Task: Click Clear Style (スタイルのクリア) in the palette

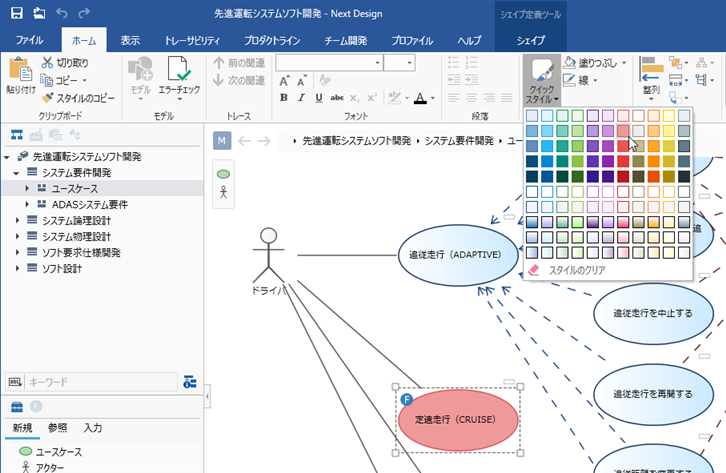Action: coord(570,269)
